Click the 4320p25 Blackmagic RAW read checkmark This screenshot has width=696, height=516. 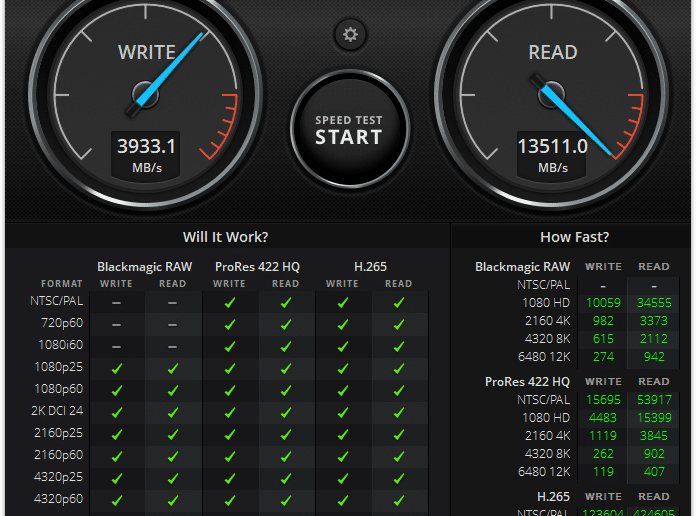(x=173, y=479)
